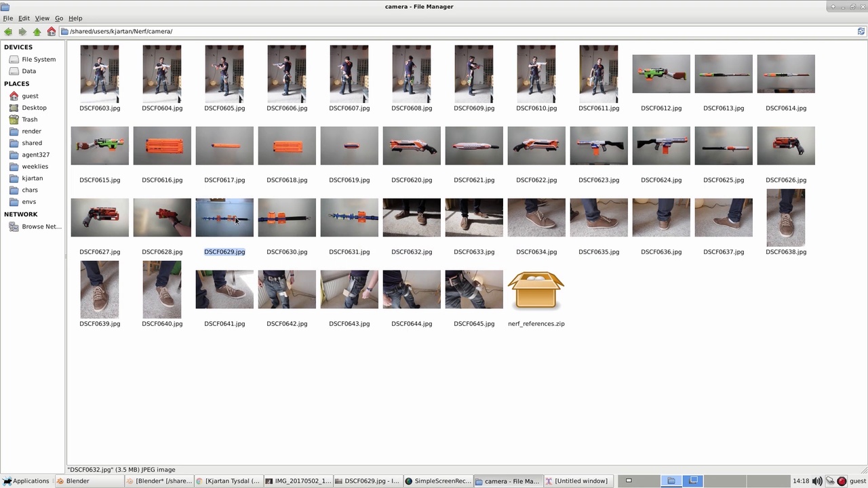Click the DSCF0614.jpg file name
Viewport: 868px width, 488px height.
point(786,108)
